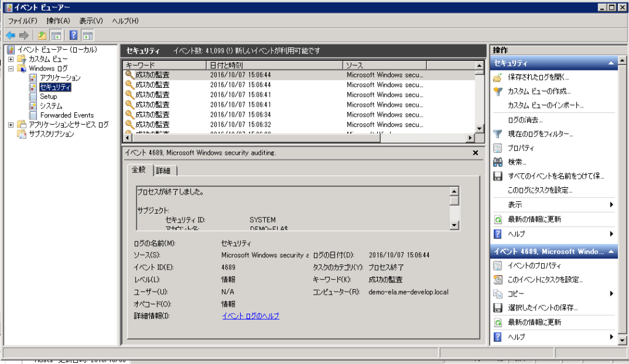Image resolution: width=629 pixels, height=364 pixels.
Task: Open イベントのプロパティ action
Action: (534, 266)
